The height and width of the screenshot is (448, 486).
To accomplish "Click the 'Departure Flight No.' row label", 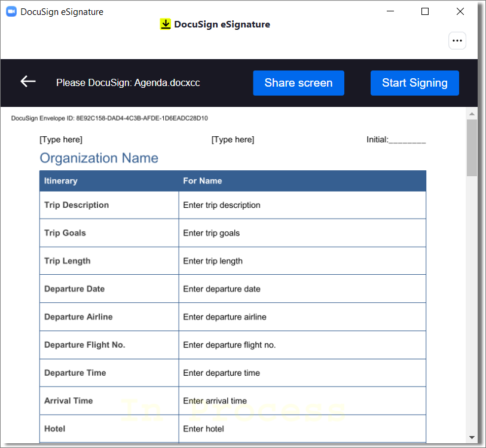I will (x=85, y=345).
